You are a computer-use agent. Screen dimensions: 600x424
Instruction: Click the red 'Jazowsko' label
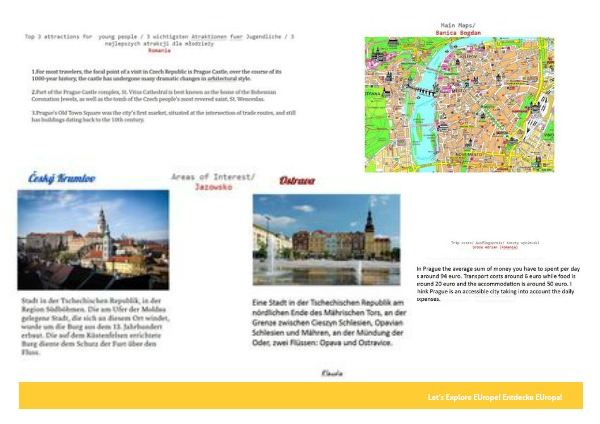point(213,186)
